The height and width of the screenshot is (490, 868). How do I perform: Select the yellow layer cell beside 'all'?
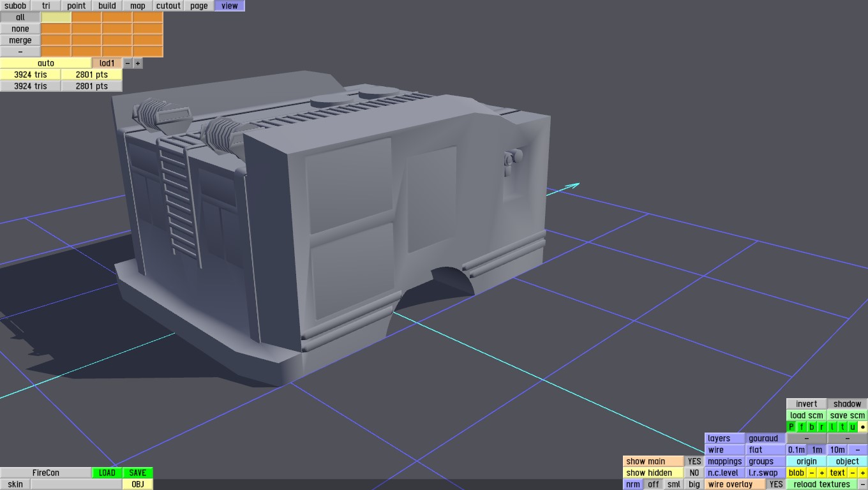click(x=56, y=17)
